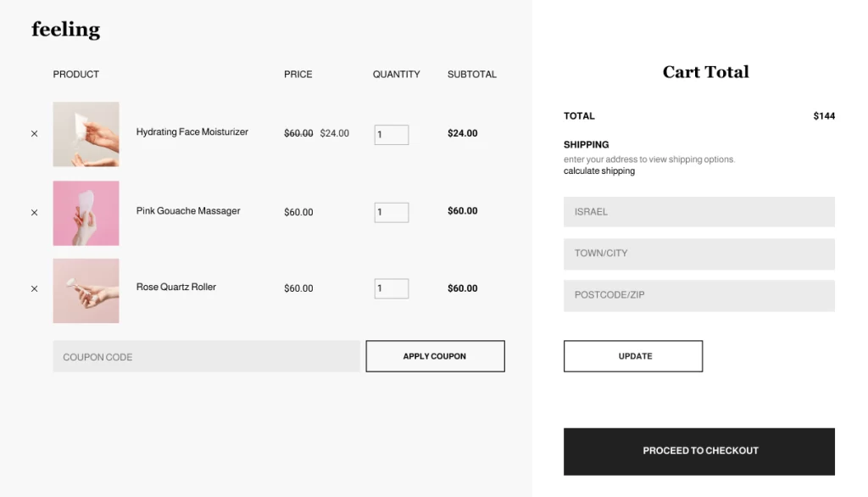Image resolution: width=868 pixels, height=497 pixels.
Task: Focus quantity field for Rose Quartz Roller
Action: (391, 288)
